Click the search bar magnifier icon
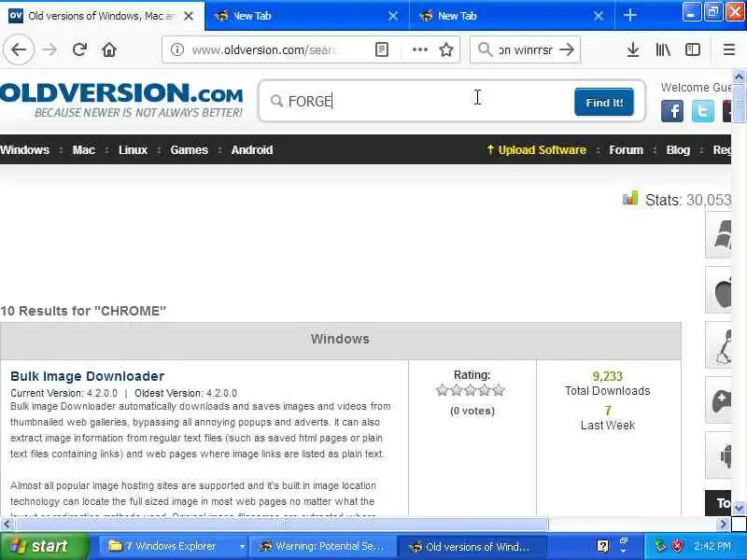 (x=485, y=49)
